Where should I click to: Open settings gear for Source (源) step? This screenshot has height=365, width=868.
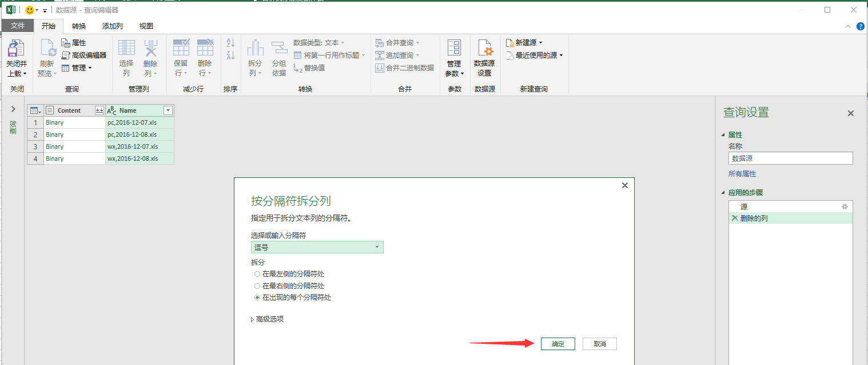845,207
